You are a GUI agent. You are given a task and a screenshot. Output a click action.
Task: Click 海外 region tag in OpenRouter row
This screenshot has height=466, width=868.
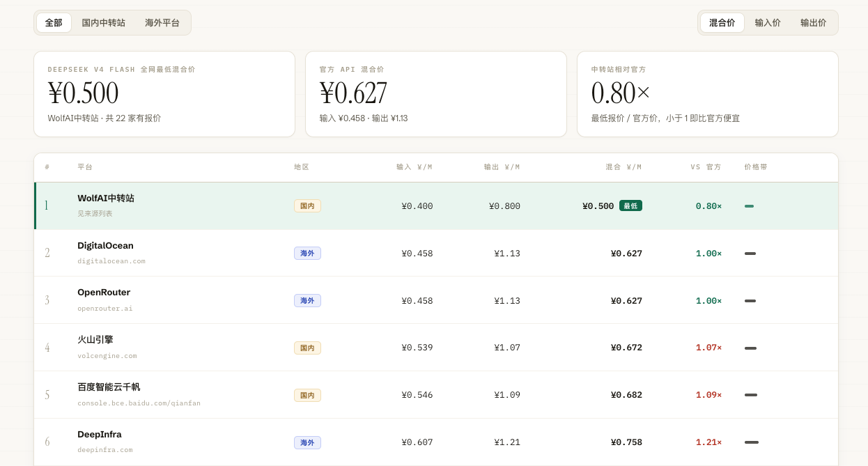pyautogui.click(x=307, y=300)
